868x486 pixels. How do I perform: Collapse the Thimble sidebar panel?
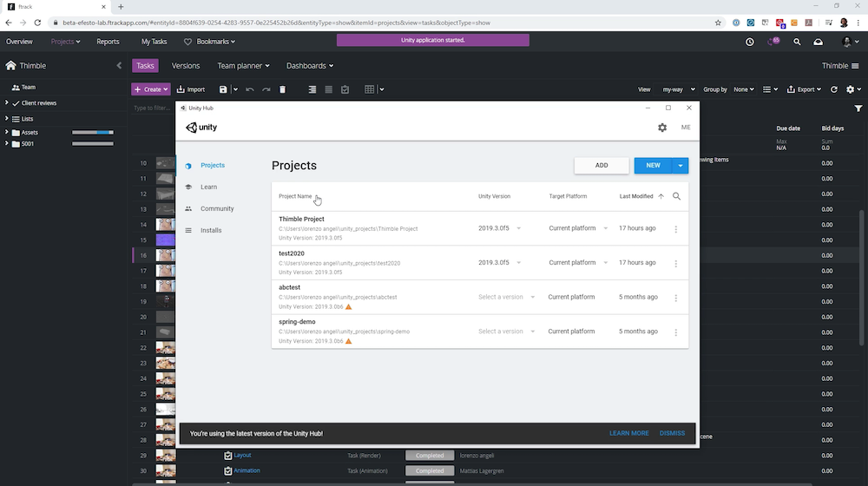tap(119, 65)
